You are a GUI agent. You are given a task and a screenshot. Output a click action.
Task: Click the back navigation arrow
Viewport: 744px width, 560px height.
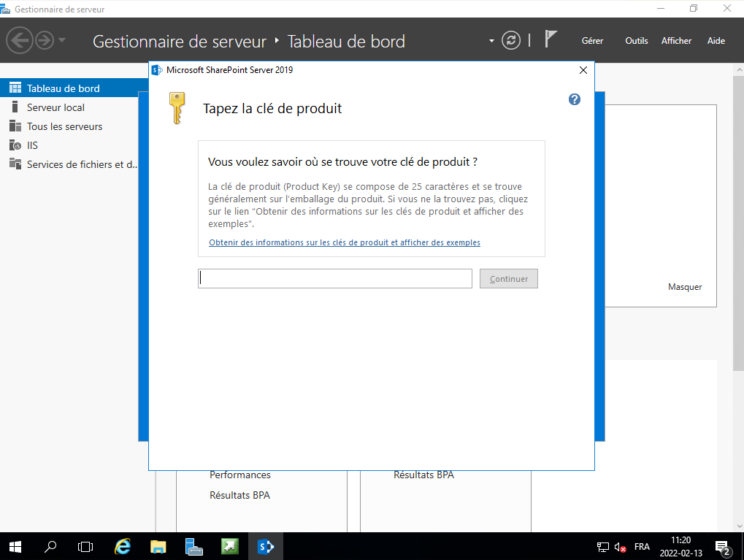(x=20, y=40)
